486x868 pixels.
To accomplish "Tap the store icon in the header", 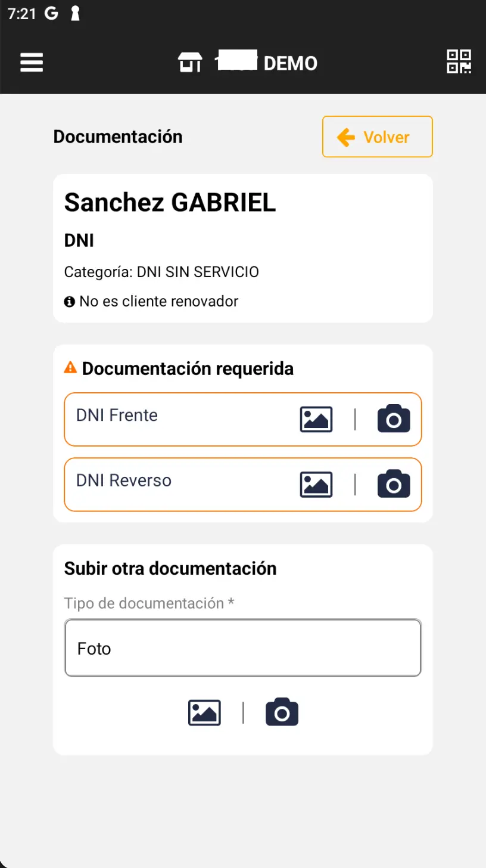I will (190, 62).
